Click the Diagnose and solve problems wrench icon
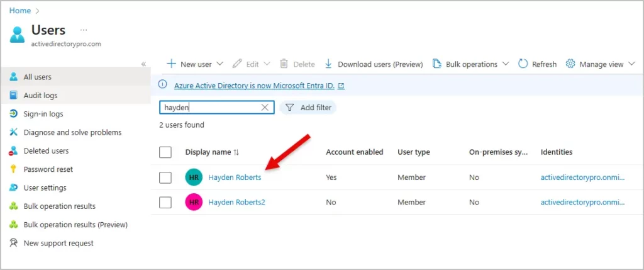 (x=14, y=132)
